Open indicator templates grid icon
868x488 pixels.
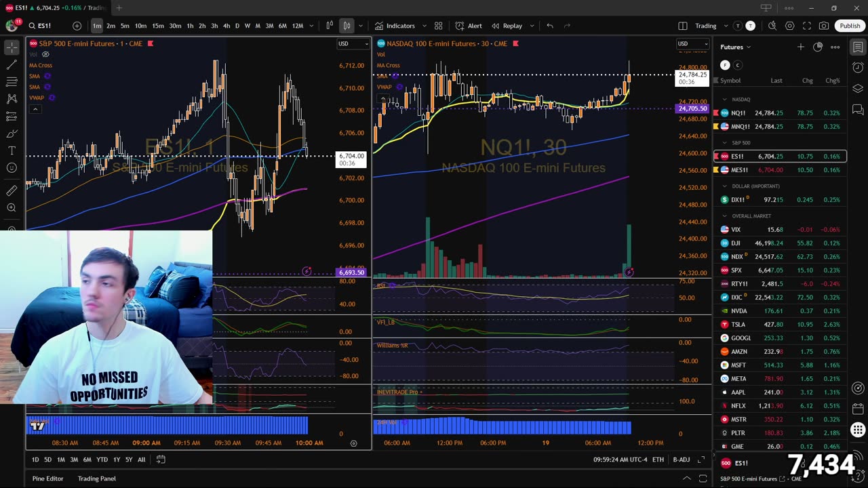[x=439, y=26]
